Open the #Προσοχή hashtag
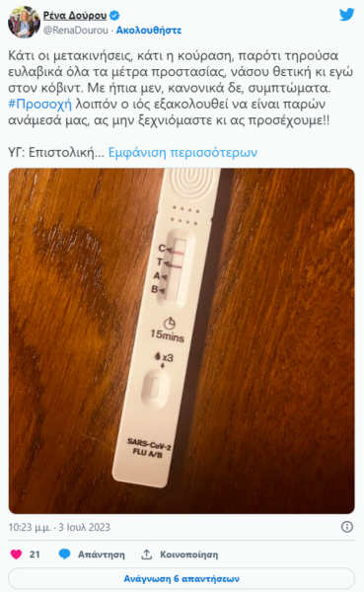 [x=39, y=104]
